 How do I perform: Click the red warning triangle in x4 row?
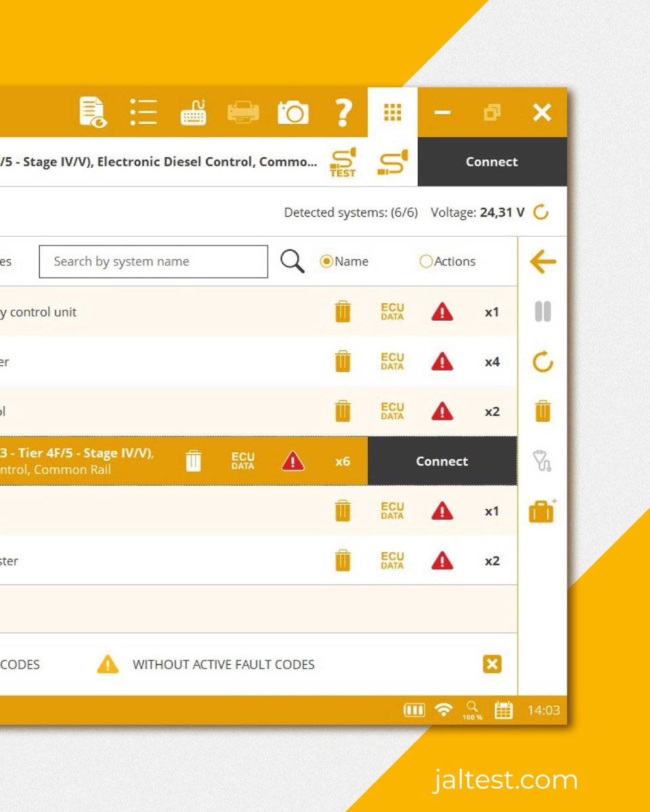(442, 362)
